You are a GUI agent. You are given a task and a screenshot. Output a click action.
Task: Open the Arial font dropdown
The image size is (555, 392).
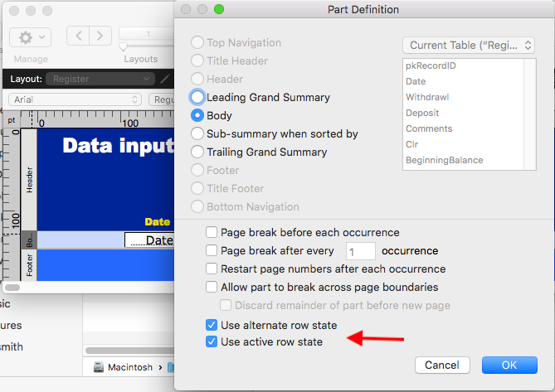75,99
